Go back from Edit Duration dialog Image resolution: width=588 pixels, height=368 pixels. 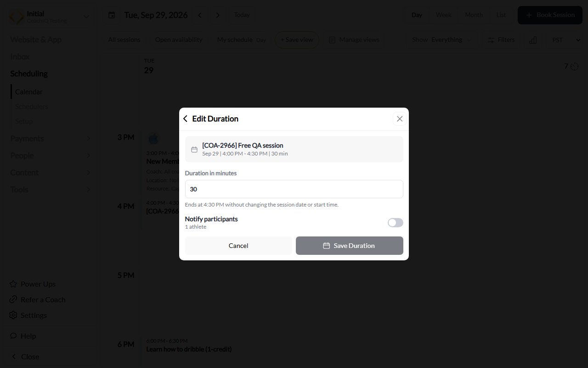pyautogui.click(x=185, y=119)
